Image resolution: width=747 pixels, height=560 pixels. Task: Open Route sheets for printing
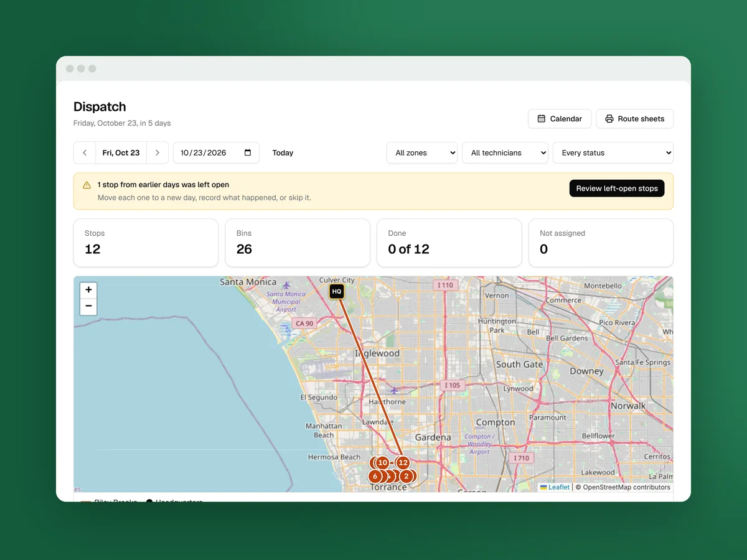pos(634,119)
